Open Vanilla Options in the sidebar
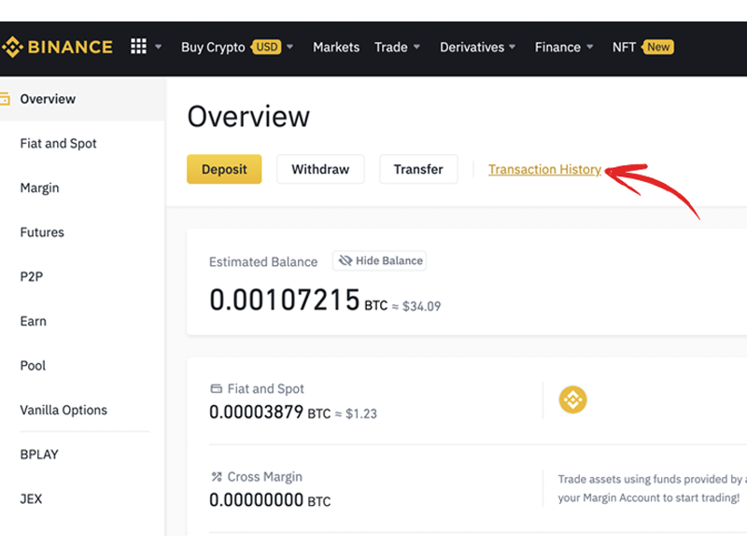The width and height of the screenshot is (747, 560). (63, 410)
